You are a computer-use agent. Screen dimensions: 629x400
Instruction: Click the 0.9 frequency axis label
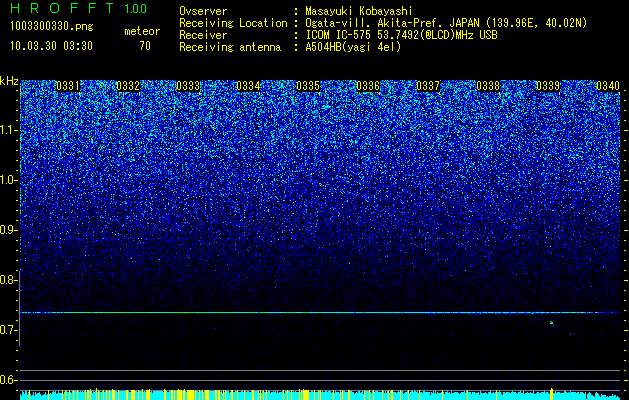click(x=9, y=230)
